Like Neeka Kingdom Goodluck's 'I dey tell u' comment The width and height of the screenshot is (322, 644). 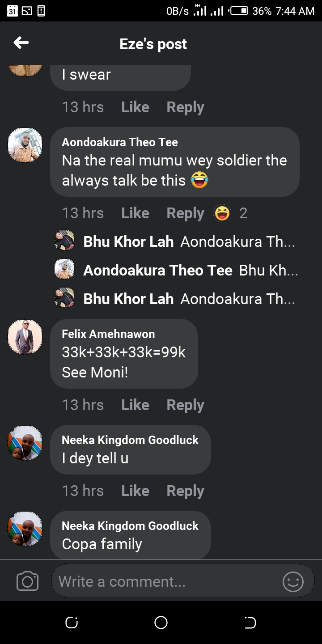tap(135, 491)
